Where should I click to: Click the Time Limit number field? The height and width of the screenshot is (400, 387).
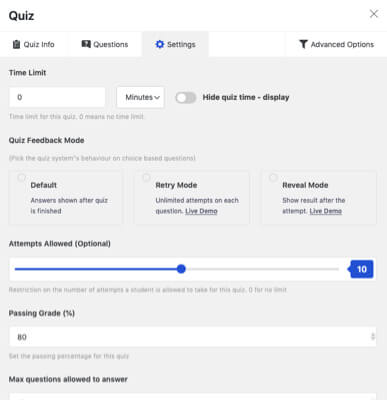[57, 97]
